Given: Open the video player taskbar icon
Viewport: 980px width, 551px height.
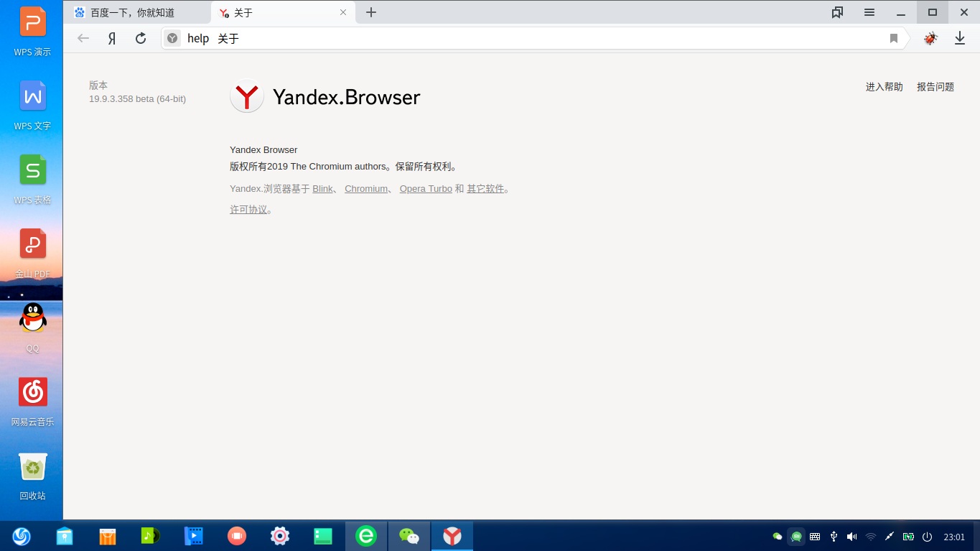Looking at the screenshot, I should coord(194,536).
